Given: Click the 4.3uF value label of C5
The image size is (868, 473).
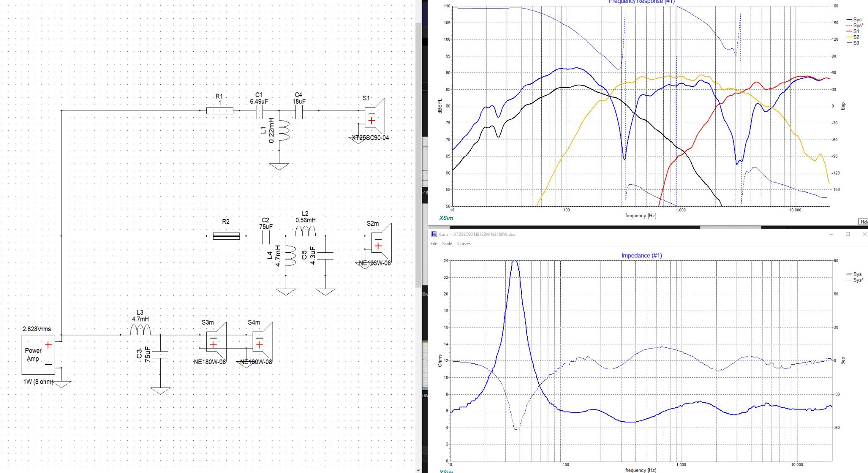Looking at the screenshot, I should tap(313, 255).
